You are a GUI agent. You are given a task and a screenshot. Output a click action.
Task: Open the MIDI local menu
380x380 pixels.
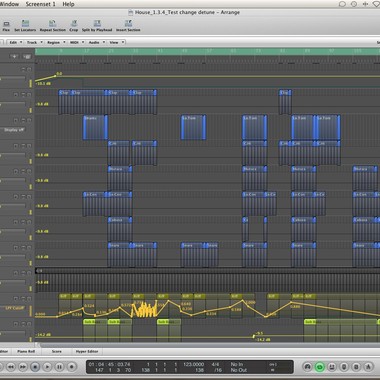pos(76,42)
